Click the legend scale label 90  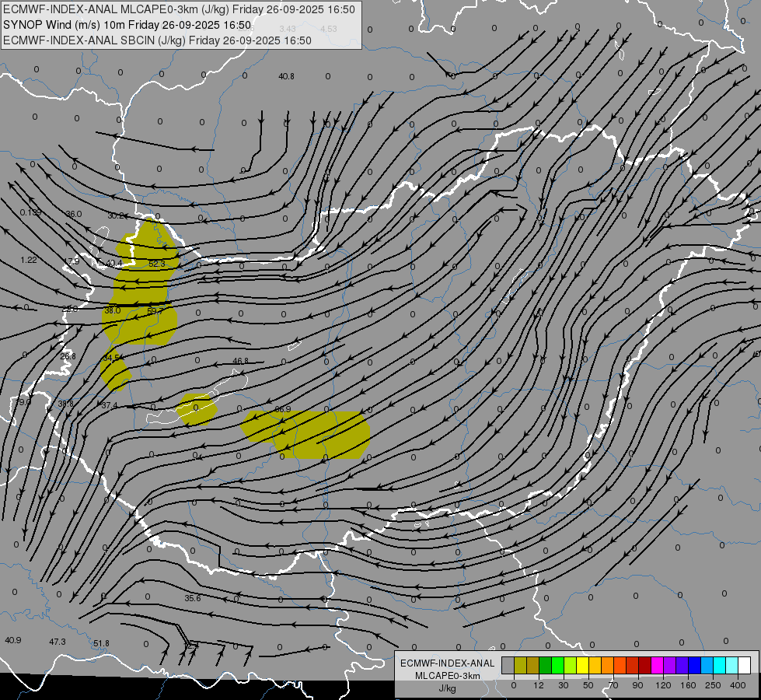637,685
